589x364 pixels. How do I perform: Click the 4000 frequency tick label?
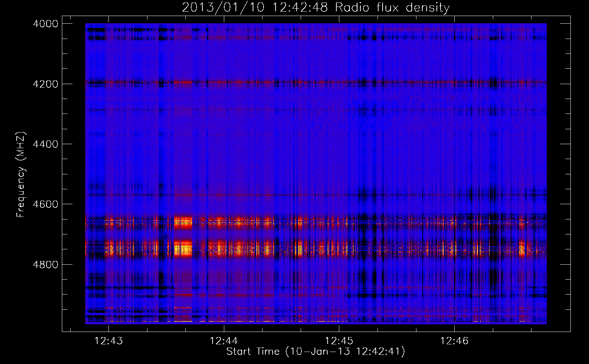[x=46, y=24]
